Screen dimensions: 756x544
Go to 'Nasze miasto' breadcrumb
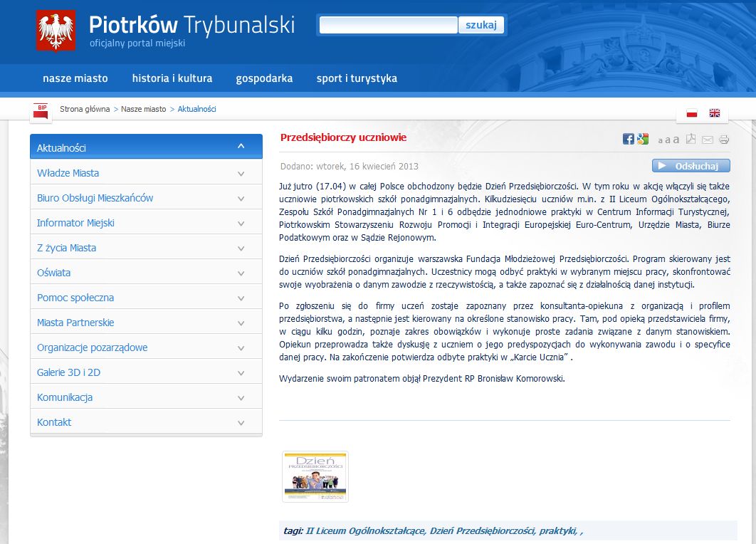pos(144,109)
